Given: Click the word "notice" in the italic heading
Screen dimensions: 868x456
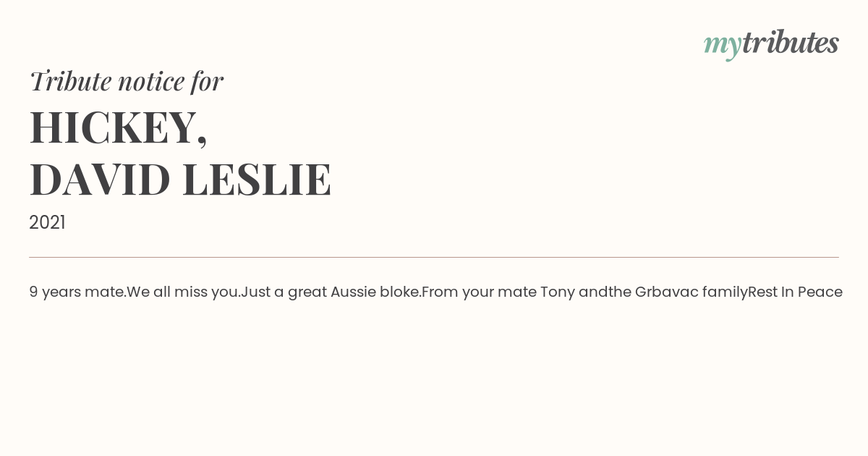Looking at the screenshot, I should (151, 81).
